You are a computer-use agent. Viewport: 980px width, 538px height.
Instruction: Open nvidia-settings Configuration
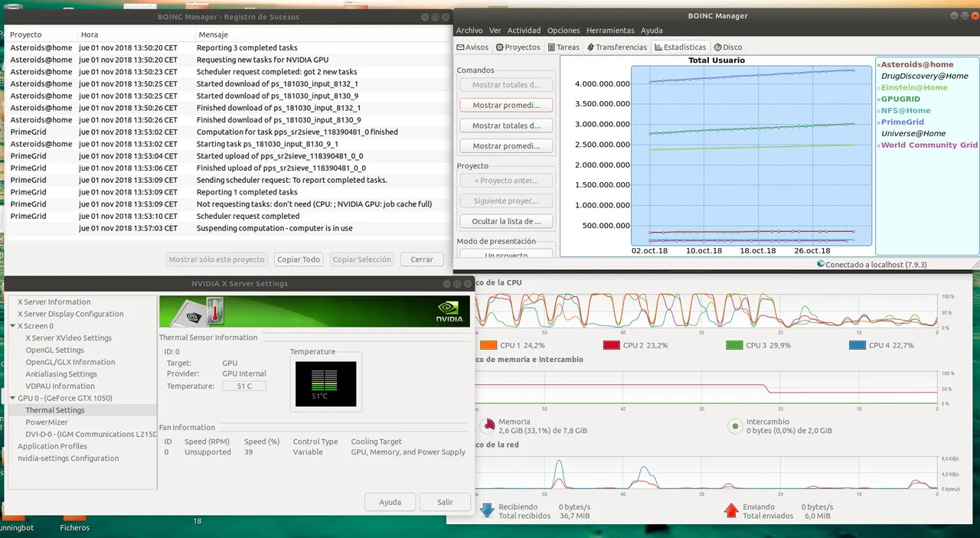[68, 458]
